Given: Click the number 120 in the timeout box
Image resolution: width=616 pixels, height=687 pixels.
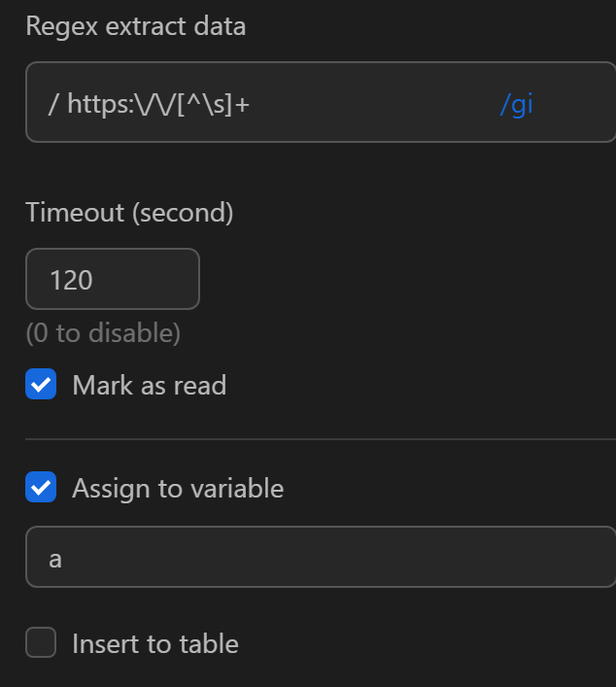Looking at the screenshot, I should [71, 280].
